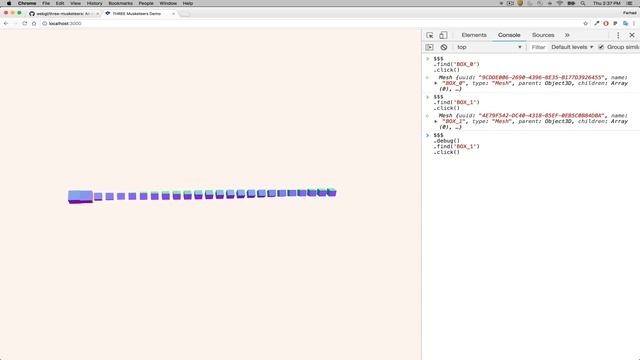Open the Sources tab

coord(543,35)
